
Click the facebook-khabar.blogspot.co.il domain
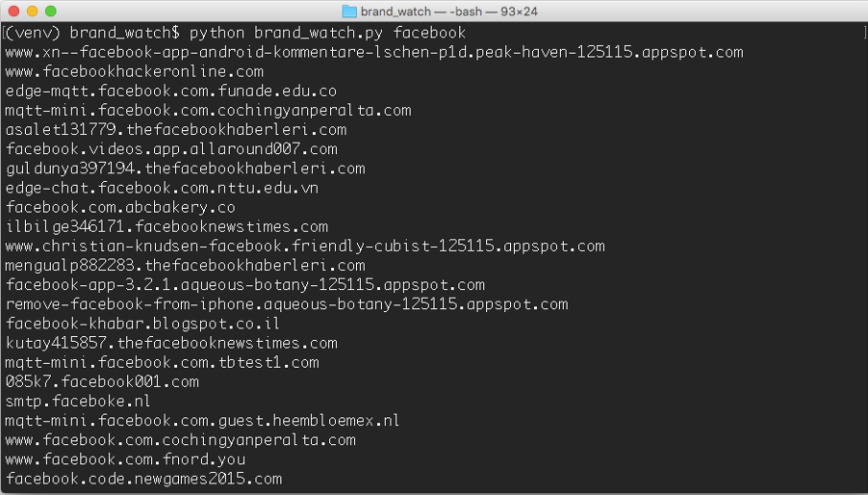[143, 324]
